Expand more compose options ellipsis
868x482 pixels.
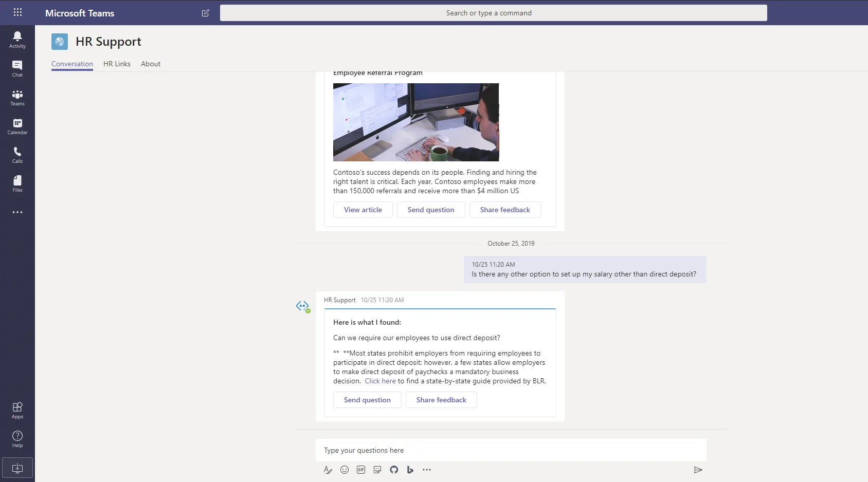pyautogui.click(x=427, y=470)
